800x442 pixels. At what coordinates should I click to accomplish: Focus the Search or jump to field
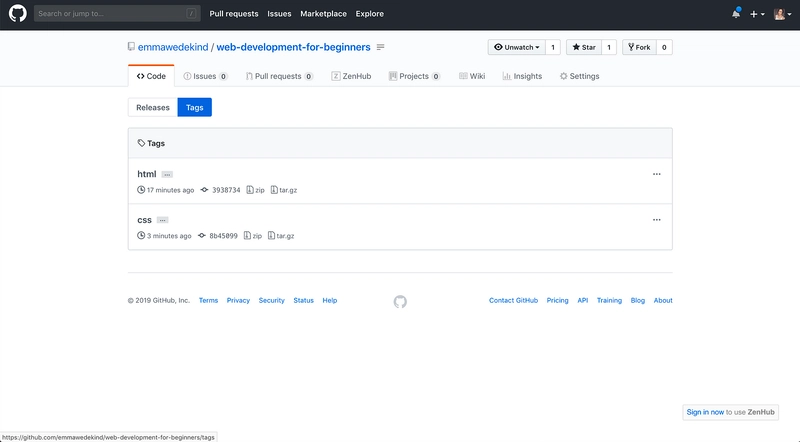tap(117, 13)
